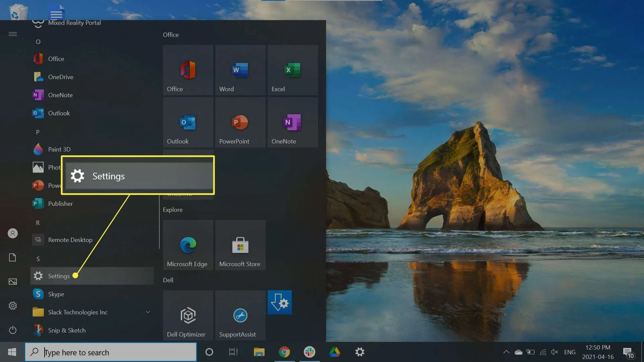
Task: Open Google Chrome from the taskbar
Action: pos(284,352)
